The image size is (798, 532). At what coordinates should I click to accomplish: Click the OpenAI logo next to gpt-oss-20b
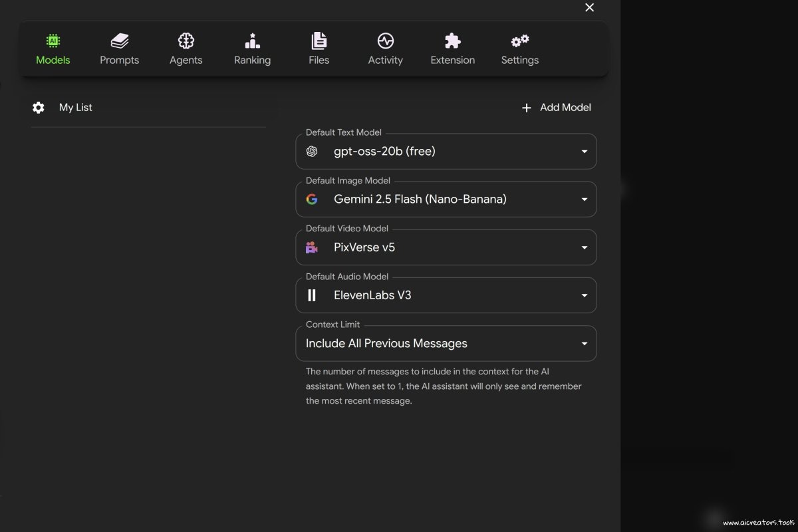click(312, 151)
